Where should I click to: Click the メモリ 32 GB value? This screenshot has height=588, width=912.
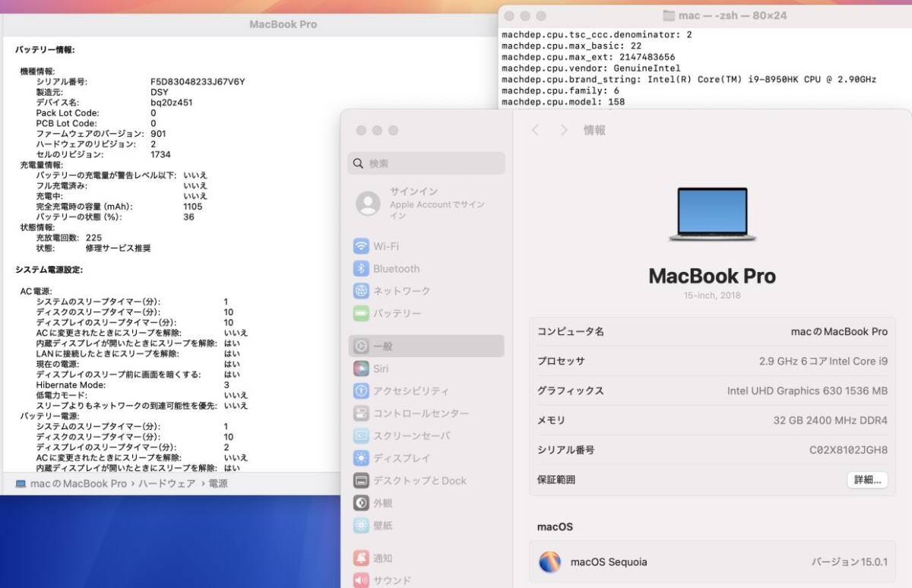tap(830, 420)
